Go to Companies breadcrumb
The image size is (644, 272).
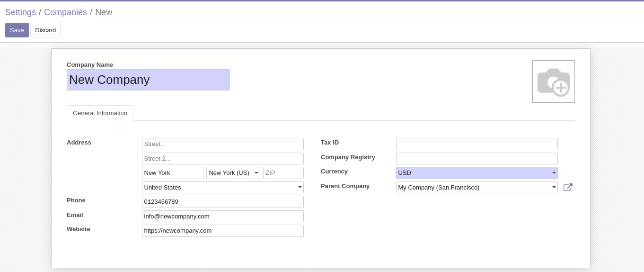(x=65, y=12)
